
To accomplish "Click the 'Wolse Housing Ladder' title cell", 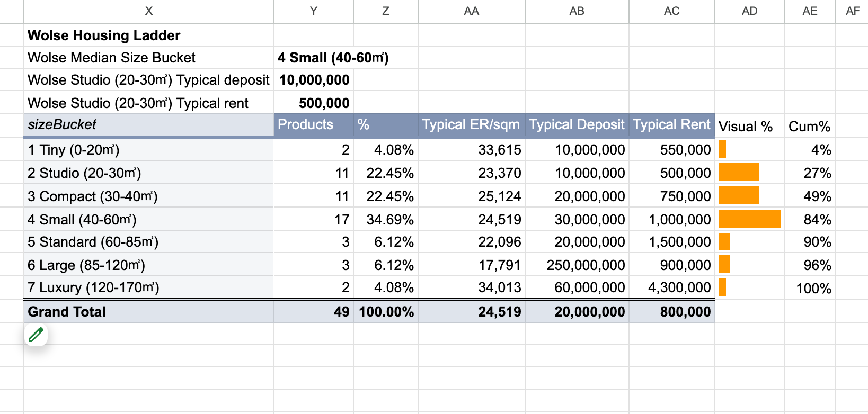I will click(x=149, y=35).
